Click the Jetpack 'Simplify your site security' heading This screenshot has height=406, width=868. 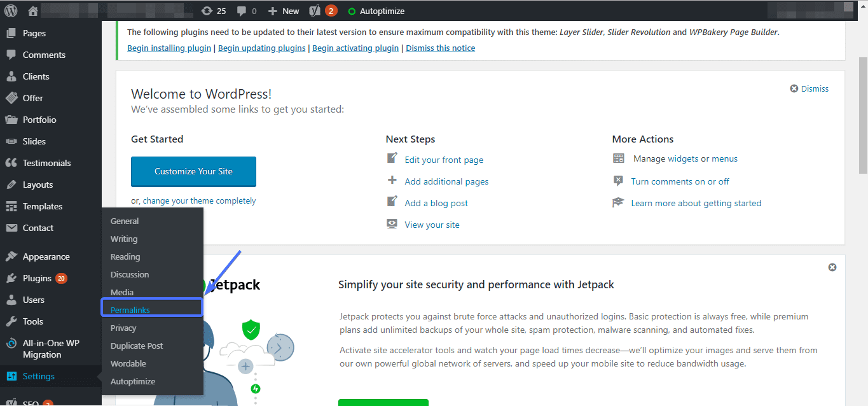click(476, 284)
